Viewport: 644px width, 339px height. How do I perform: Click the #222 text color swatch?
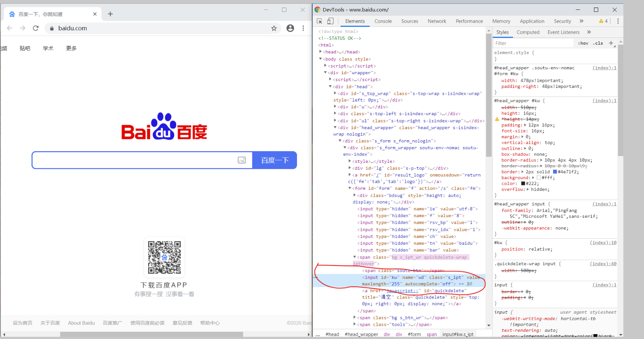pyautogui.click(x=523, y=184)
